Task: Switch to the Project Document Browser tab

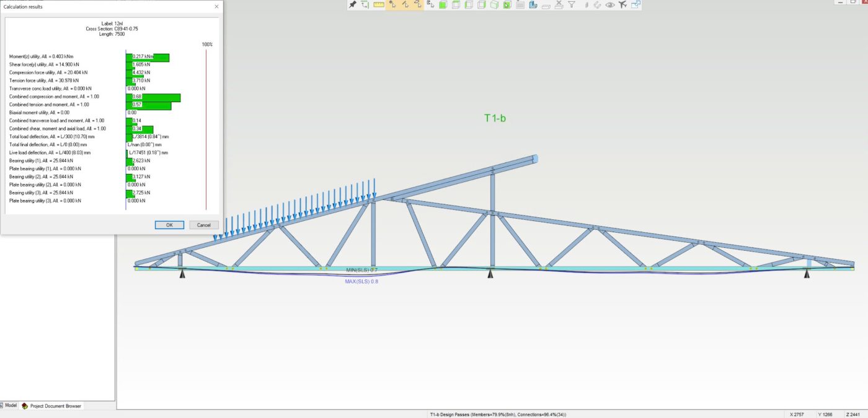Action: tap(55, 406)
